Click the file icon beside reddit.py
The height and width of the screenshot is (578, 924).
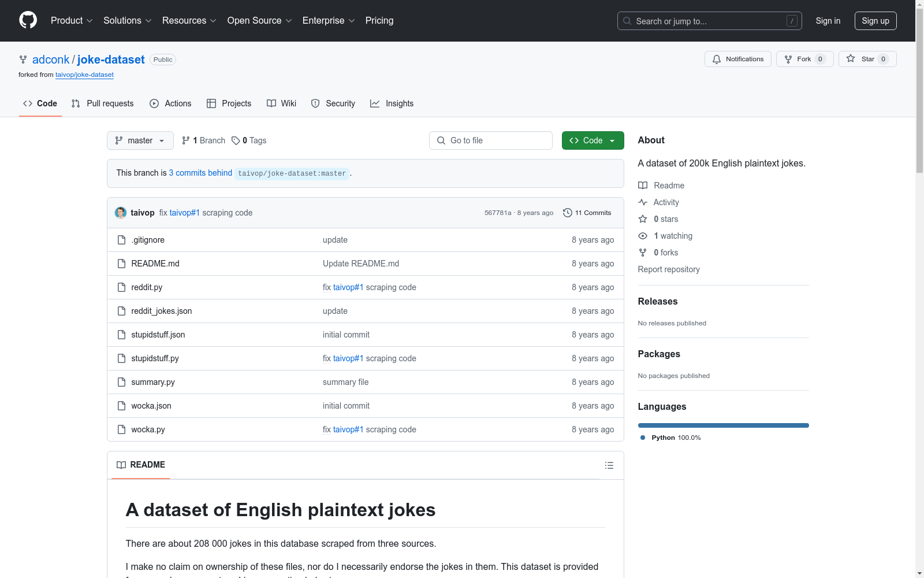(121, 287)
